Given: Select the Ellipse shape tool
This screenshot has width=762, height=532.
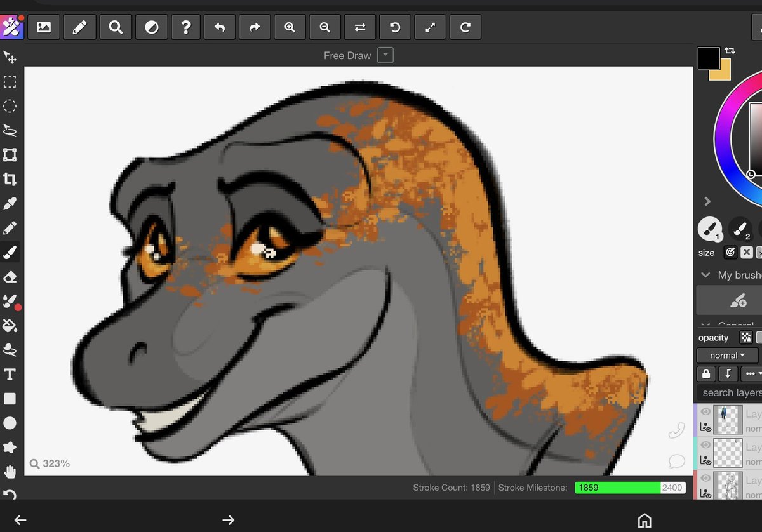Looking at the screenshot, I should [x=10, y=423].
